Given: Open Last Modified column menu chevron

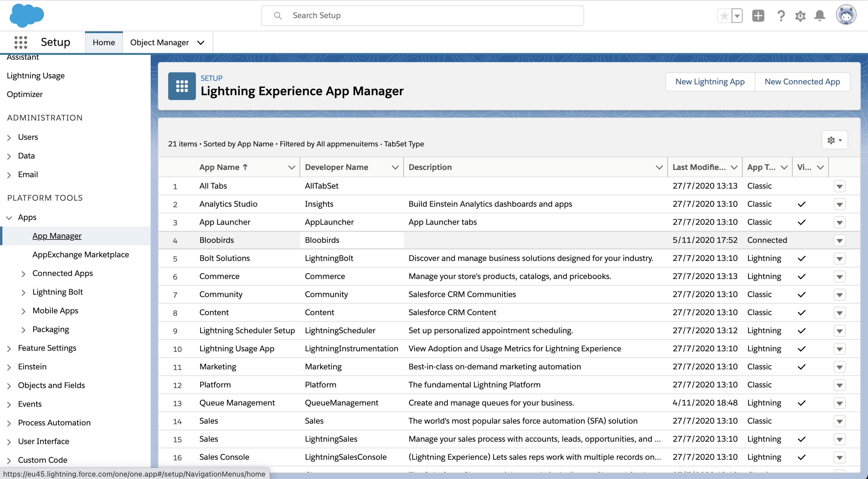Looking at the screenshot, I should (x=734, y=167).
